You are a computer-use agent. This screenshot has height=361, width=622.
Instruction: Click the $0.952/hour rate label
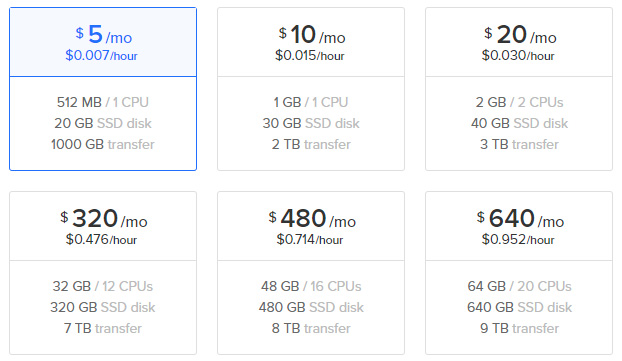click(518, 239)
